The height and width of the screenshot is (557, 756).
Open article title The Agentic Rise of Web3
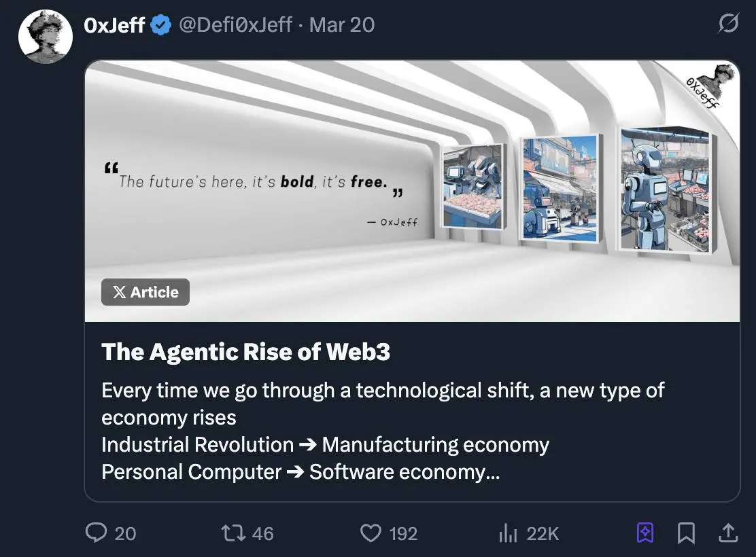point(245,352)
